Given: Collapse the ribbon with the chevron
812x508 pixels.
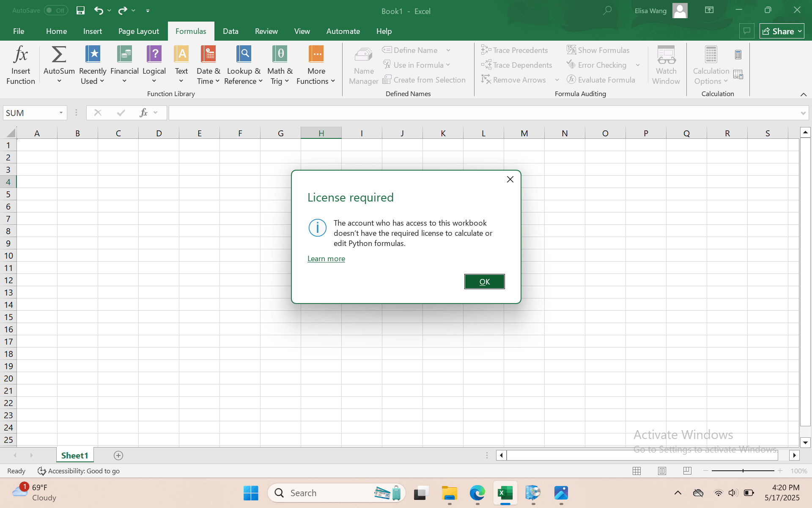Looking at the screenshot, I should coord(803,94).
